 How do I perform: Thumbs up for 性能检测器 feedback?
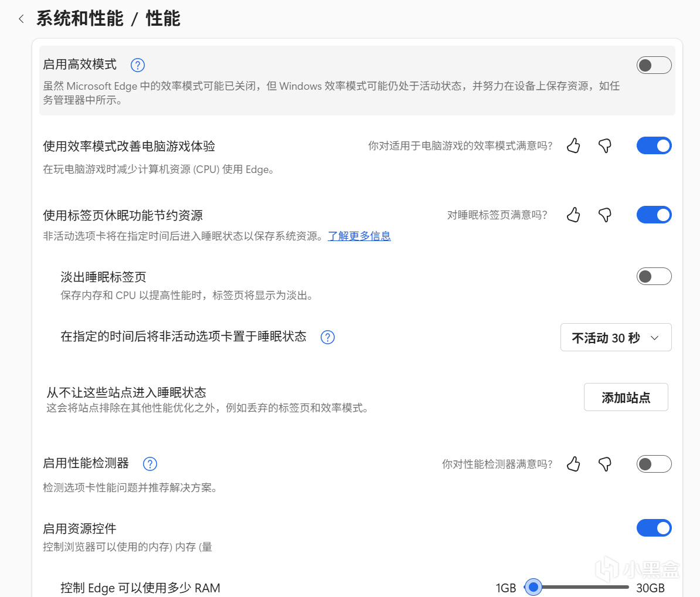click(x=573, y=464)
